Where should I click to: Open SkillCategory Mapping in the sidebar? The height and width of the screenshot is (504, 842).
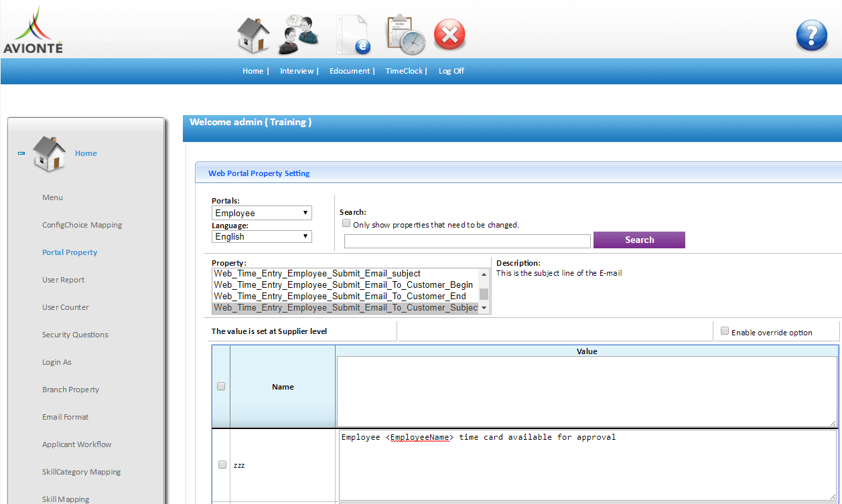tap(81, 472)
